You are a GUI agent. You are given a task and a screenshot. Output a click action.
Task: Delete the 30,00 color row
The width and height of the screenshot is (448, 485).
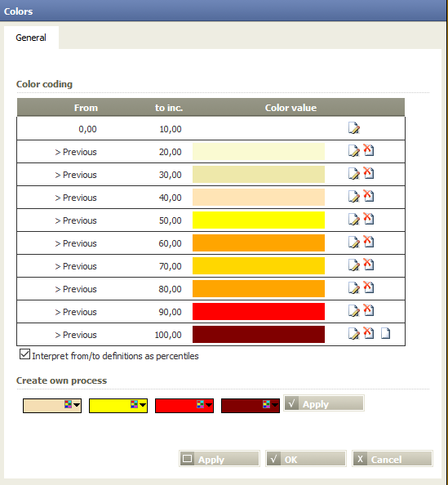point(368,173)
